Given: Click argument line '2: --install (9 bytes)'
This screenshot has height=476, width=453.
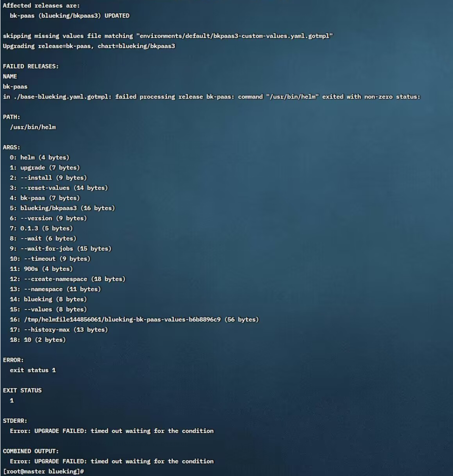Looking at the screenshot, I should (48, 177).
